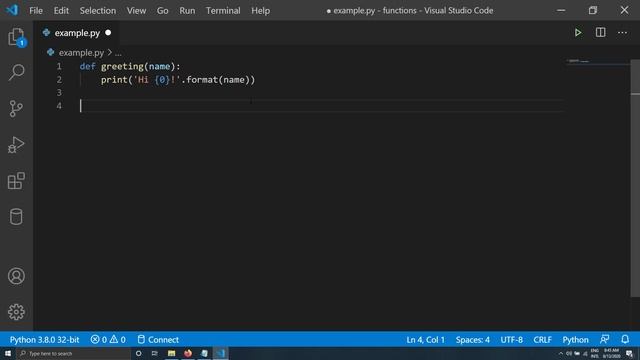Click the feedback icon in status bar

[604, 340]
